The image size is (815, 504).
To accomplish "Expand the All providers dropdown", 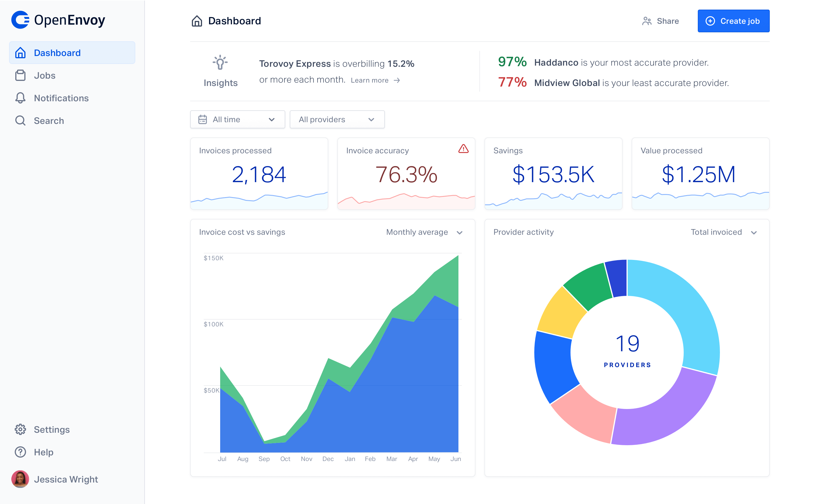I will (337, 119).
